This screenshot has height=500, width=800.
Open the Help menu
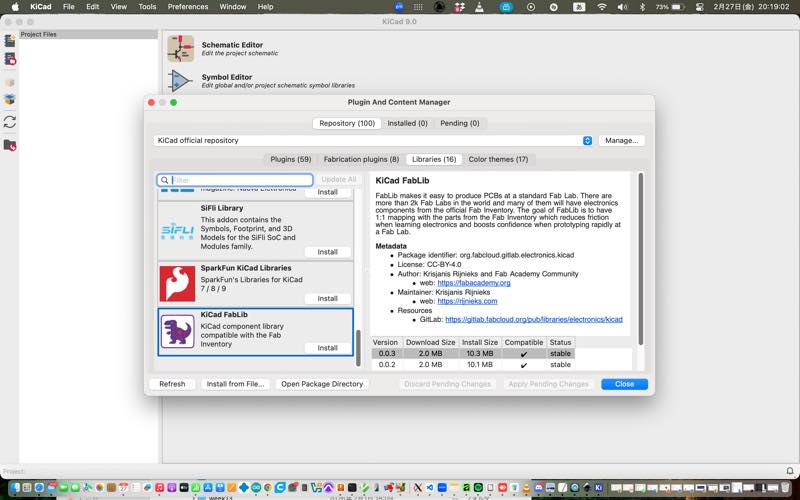(265, 7)
